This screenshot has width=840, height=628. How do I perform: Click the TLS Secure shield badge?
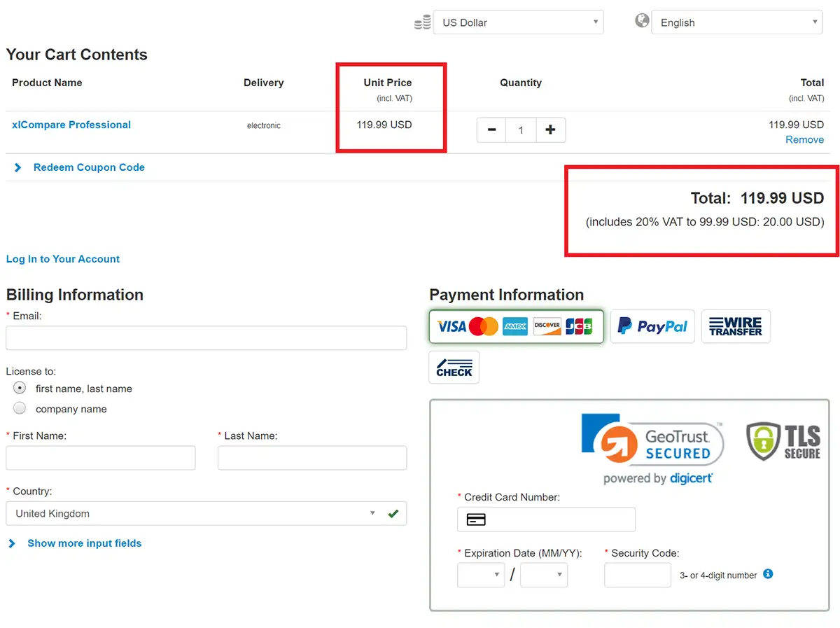(x=783, y=442)
